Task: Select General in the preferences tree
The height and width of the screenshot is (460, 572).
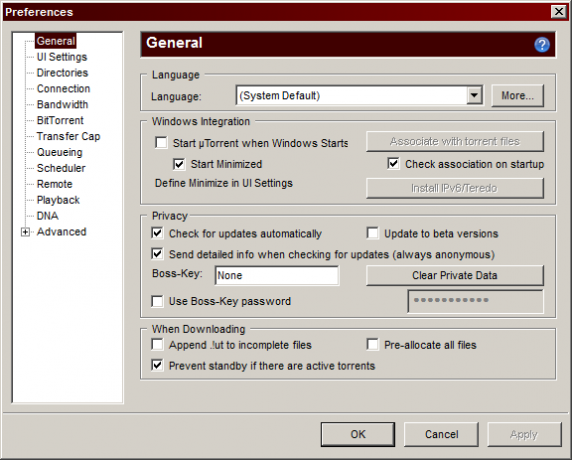Action: (x=56, y=41)
